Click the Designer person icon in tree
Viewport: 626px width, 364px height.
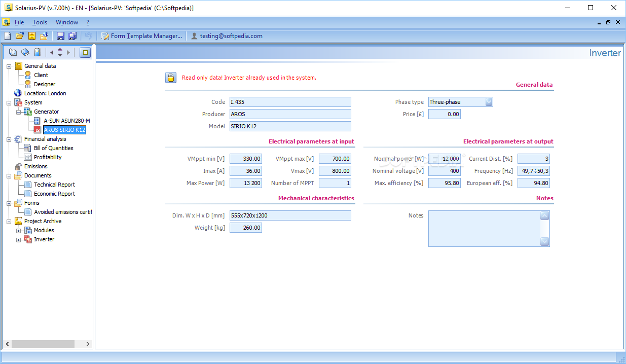(28, 84)
